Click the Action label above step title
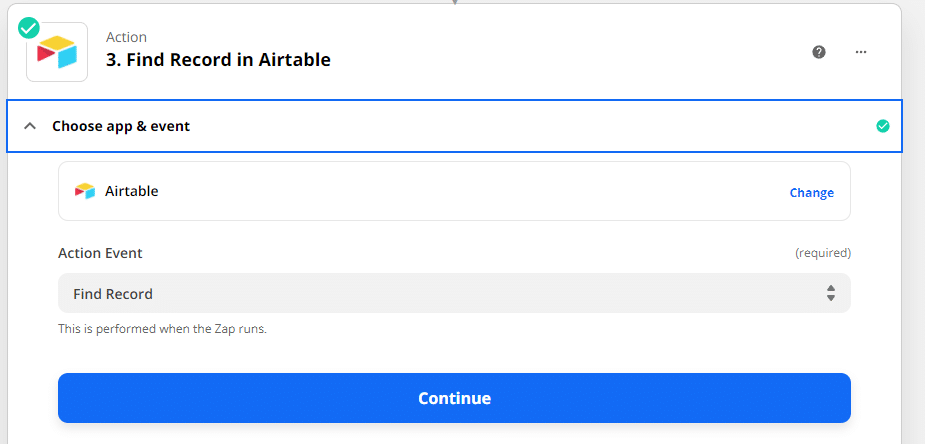925x444 pixels. coord(126,37)
